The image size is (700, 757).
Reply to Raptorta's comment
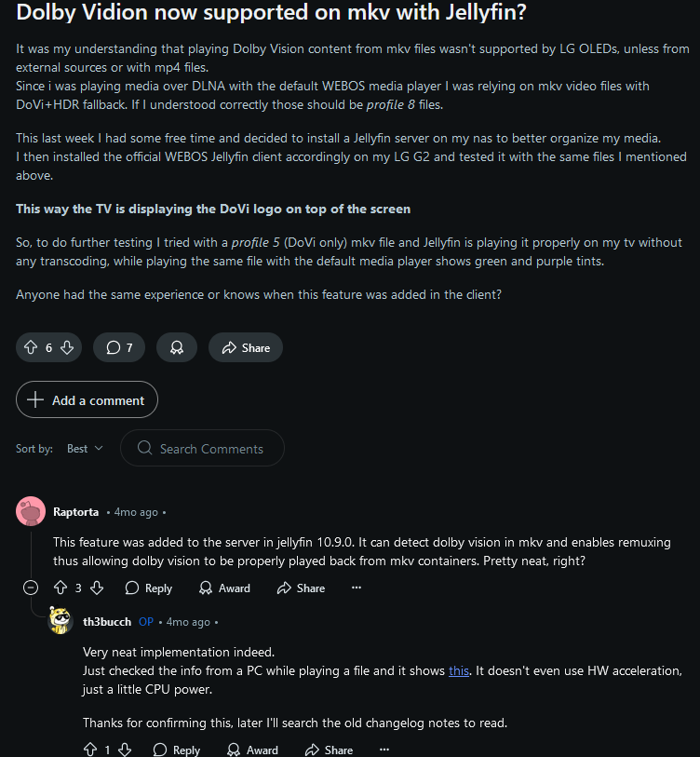[149, 588]
